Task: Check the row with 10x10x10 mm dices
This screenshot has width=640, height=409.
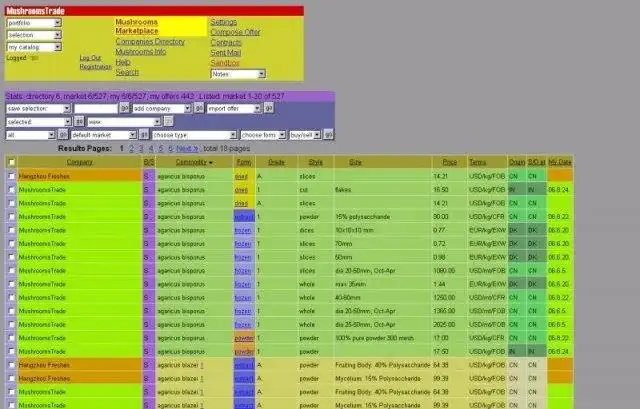Action: (12, 230)
